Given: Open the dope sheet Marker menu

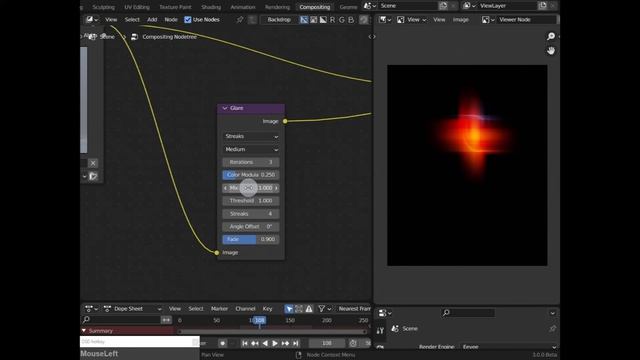Looking at the screenshot, I should 219,309.
